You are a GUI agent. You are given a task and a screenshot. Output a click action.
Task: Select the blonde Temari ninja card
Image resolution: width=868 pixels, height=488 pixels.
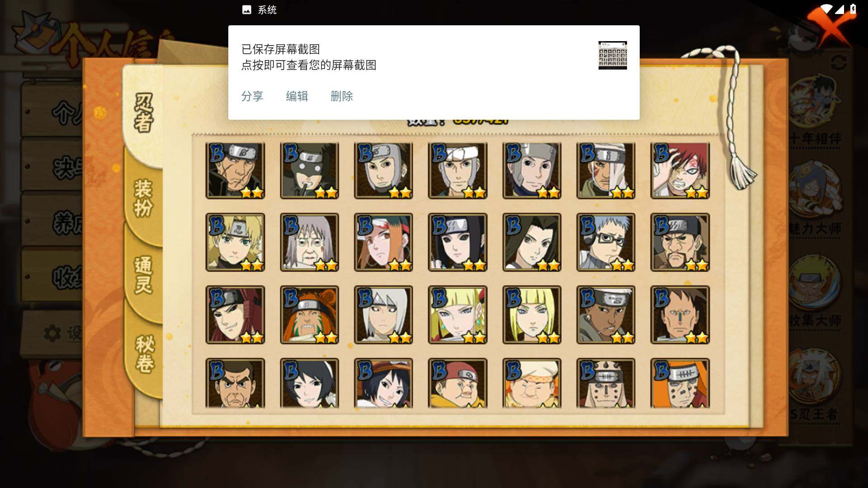(x=235, y=243)
